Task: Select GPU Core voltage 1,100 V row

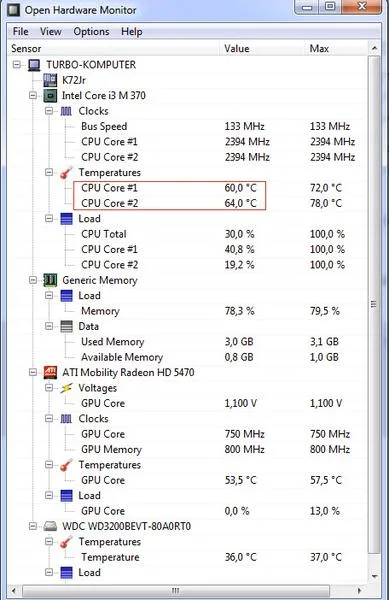Action: point(187,403)
